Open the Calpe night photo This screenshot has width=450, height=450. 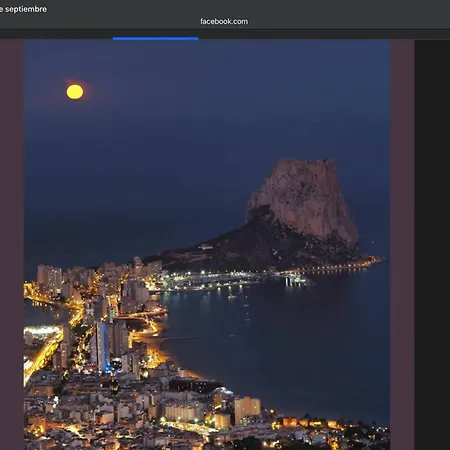207,245
